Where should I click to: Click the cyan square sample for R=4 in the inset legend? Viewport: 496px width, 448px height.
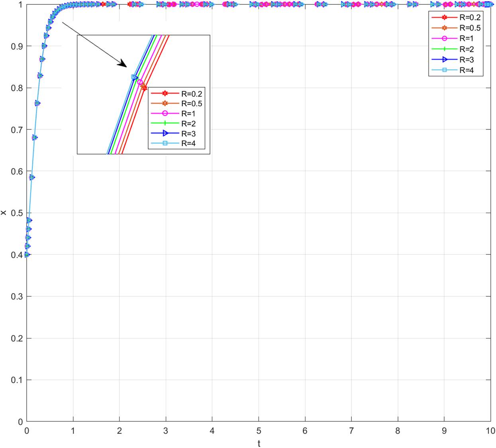coord(165,144)
